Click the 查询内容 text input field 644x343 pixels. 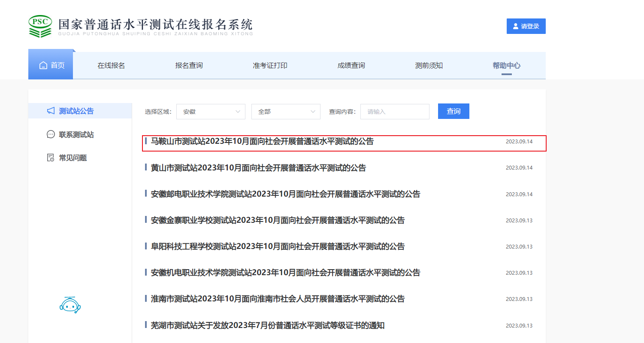(395, 112)
